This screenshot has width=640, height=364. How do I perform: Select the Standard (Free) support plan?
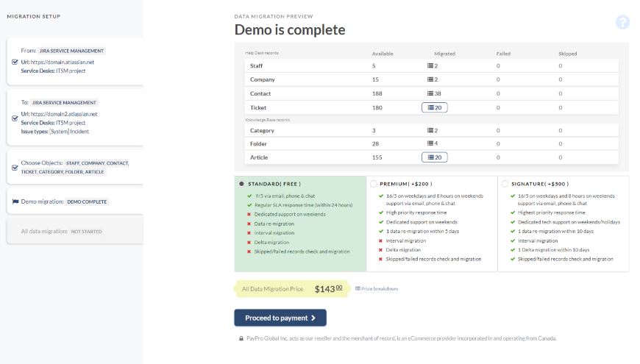click(x=241, y=184)
